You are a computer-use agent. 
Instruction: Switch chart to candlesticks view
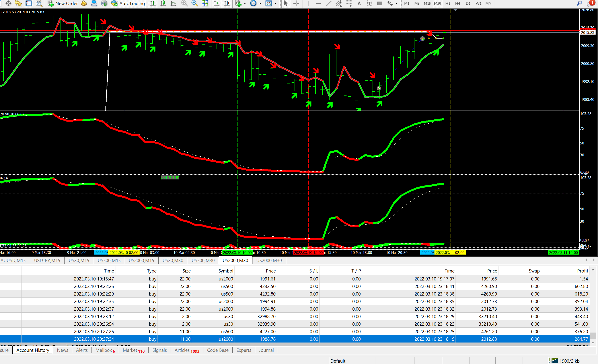click(x=163, y=3)
